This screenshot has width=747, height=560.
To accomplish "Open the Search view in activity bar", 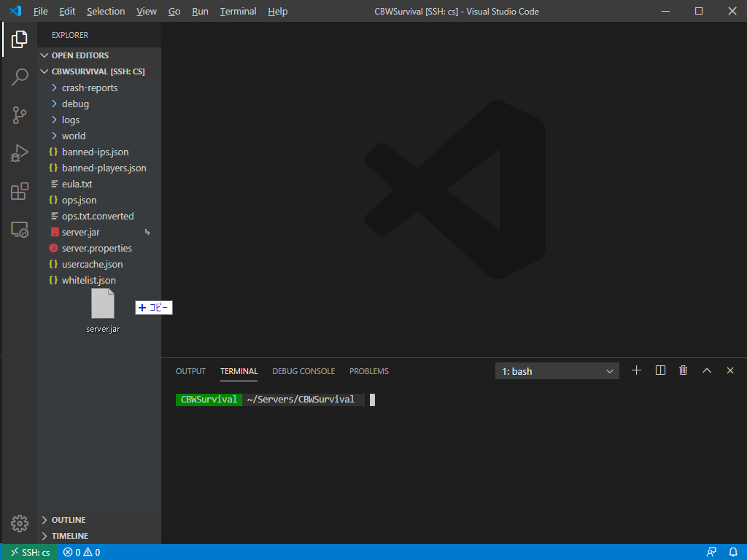I will (20, 77).
